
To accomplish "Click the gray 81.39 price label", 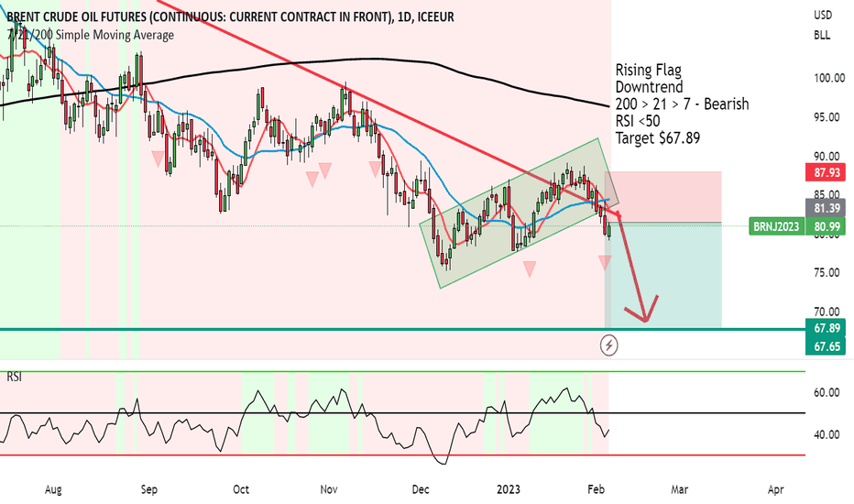I will 826,208.
